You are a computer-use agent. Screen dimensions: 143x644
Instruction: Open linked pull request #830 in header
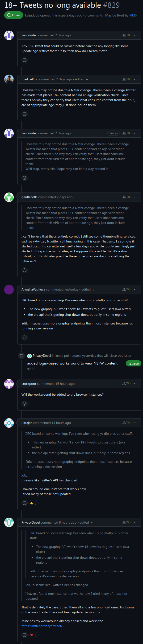[133, 16]
